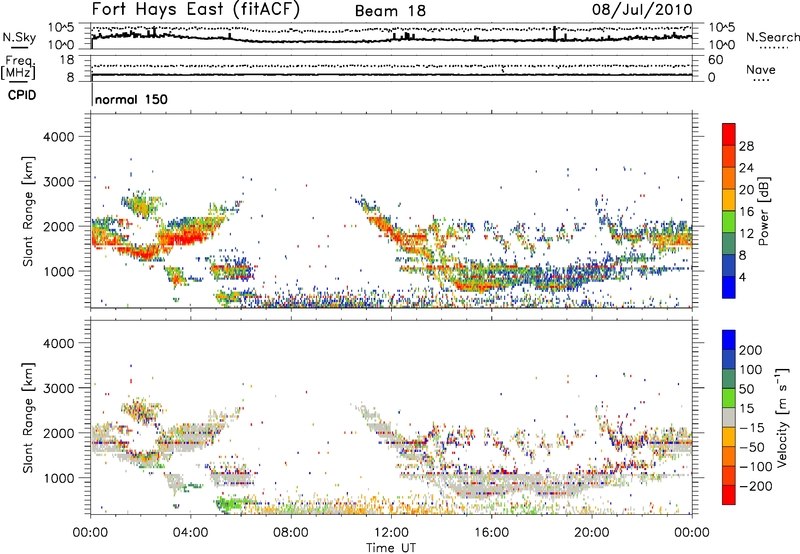Click the 'Freq. [MHz]' axis label
800x554 pixels.
[x=18, y=68]
